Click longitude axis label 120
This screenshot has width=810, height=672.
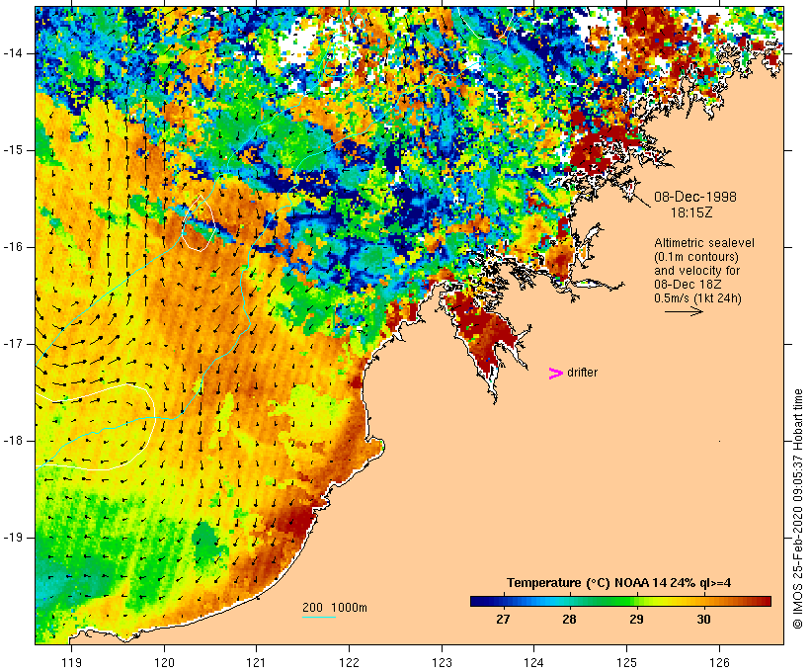click(x=164, y=662)
